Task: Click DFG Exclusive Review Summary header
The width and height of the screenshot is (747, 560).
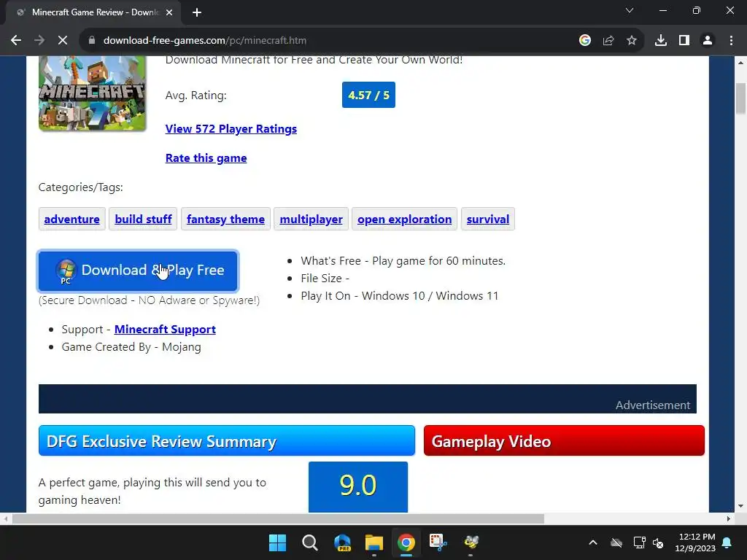Action: 227,440
